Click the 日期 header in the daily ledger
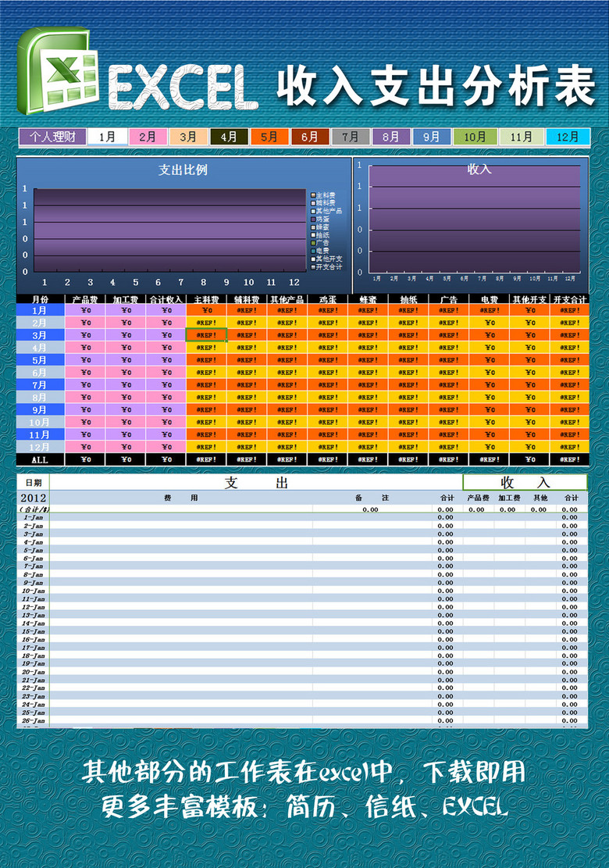 [x=34, y=483]
